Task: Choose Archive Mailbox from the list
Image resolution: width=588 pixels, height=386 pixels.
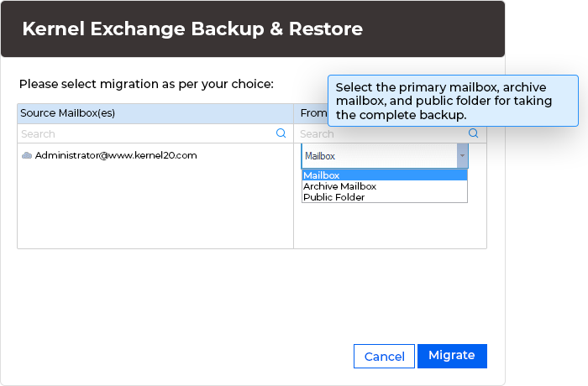Action: [x=385, y=186]
